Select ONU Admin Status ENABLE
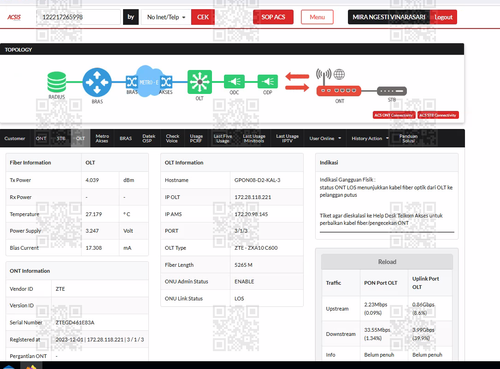This screenshot has height=369, width=500. point(244,281)
